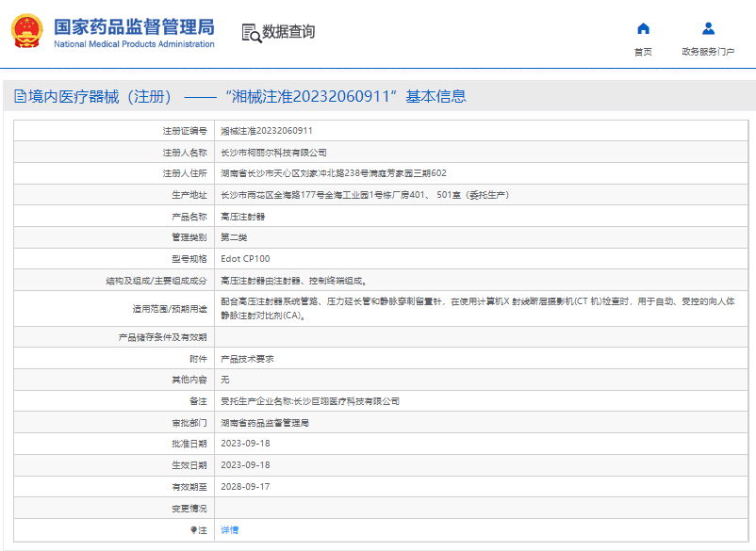Image resolution: width=756 pixels, height=551 pixels.
Task: Select model value Edot CP100
Action: point(245,259)
